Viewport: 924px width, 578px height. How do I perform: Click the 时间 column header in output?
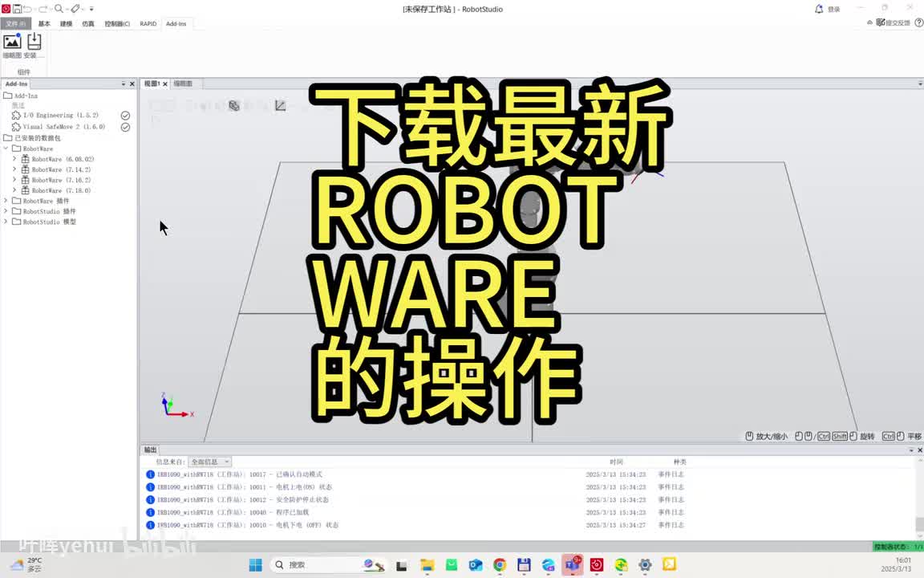[x=616, y=462]
